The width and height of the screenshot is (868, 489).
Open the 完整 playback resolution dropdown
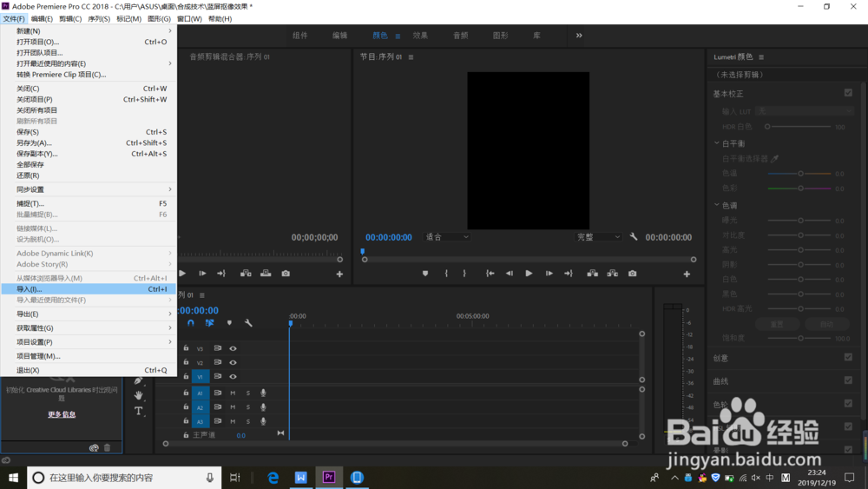[598, 237]
